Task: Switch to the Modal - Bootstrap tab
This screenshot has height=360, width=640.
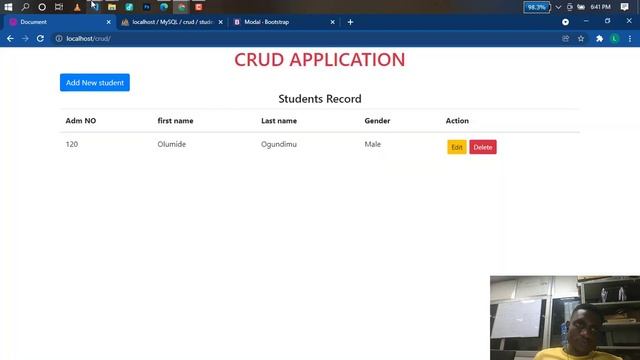Action: pyautogui.click(x=284, y=22)
